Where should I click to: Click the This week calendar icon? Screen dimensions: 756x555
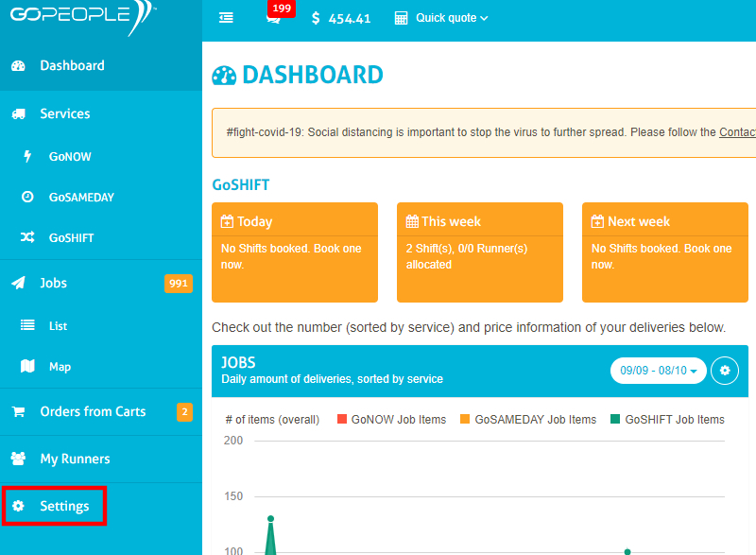click(x=412, y=221)
